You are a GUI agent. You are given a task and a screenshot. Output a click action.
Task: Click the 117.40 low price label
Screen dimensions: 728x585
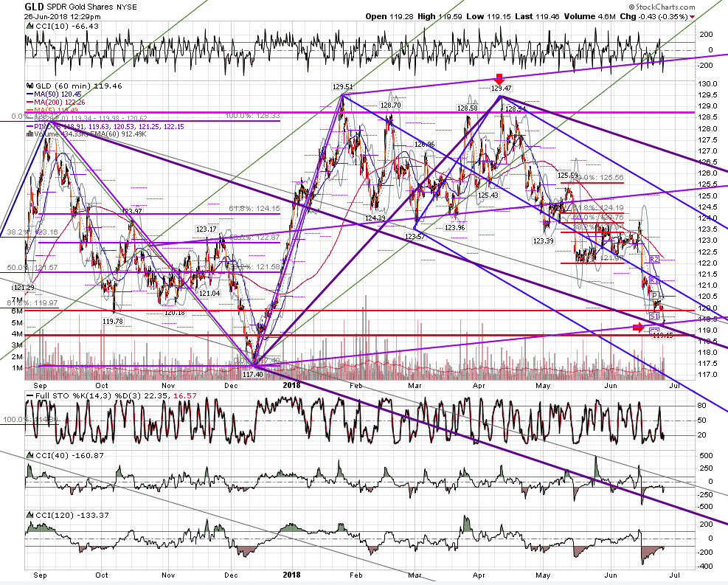[x=252, y=374]
